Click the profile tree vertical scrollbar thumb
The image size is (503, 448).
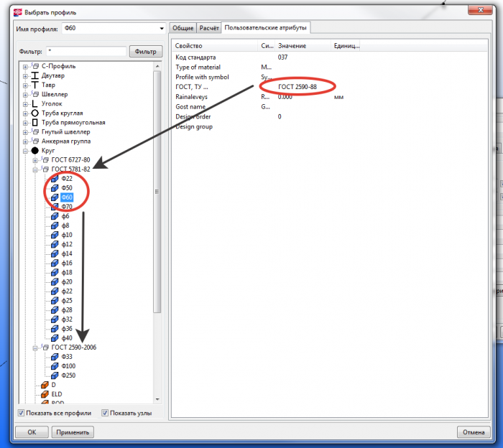[x=157, y=191]
